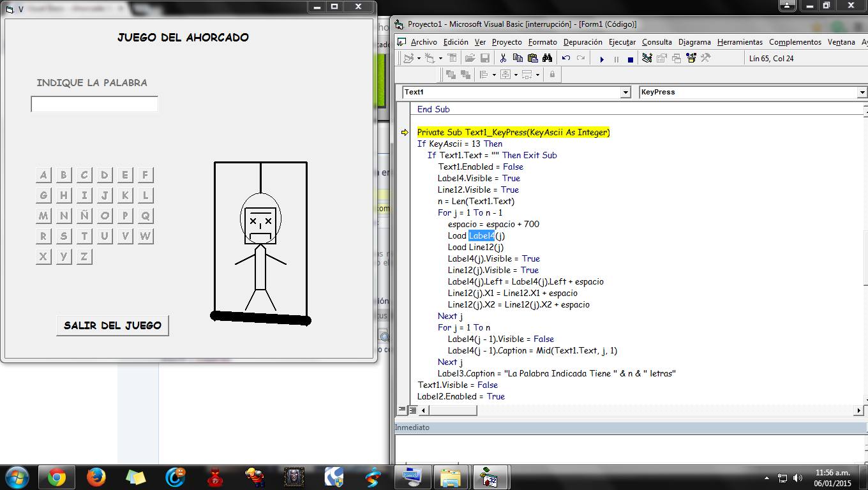Click the Copy toolbar icon
Viewport: 868px width, 490px height.
coord(518,58)
